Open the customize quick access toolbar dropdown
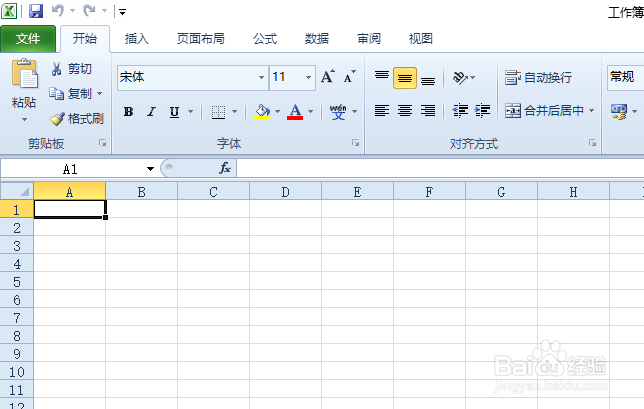 [x=122, y=12]
